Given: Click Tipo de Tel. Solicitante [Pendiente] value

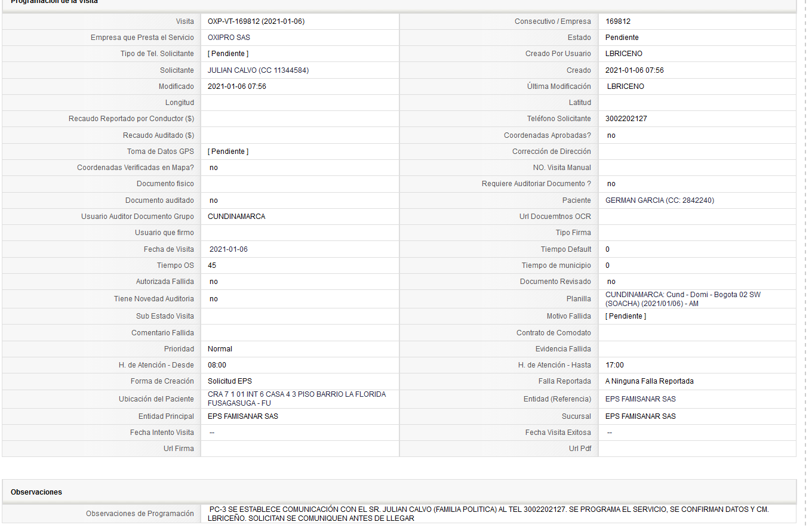Looking at the screenshot, I should (228, 54).
